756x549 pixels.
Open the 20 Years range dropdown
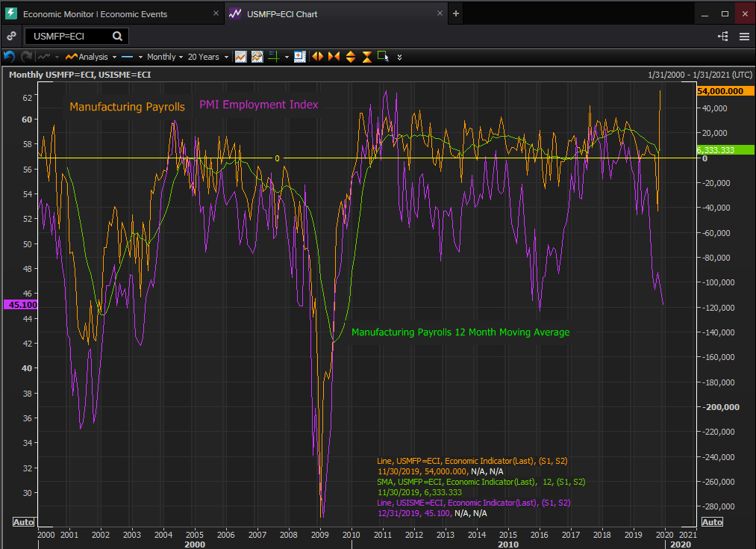click(x=207, y=57)
